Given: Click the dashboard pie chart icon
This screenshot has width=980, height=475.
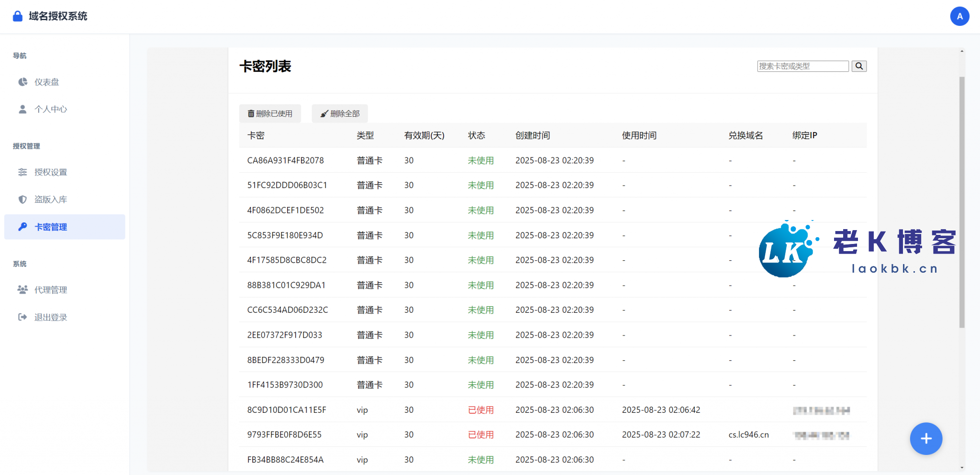Looking at the screenshot, I should click(x=22, y=82).
